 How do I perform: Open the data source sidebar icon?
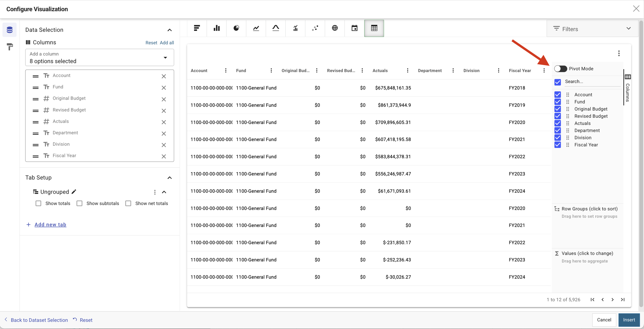pos(10,30)
